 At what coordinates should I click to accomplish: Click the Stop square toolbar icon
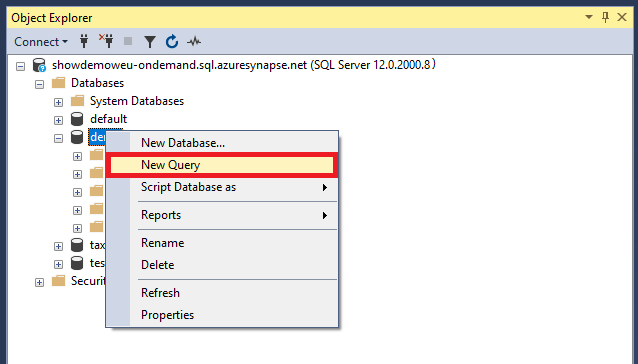128,41
